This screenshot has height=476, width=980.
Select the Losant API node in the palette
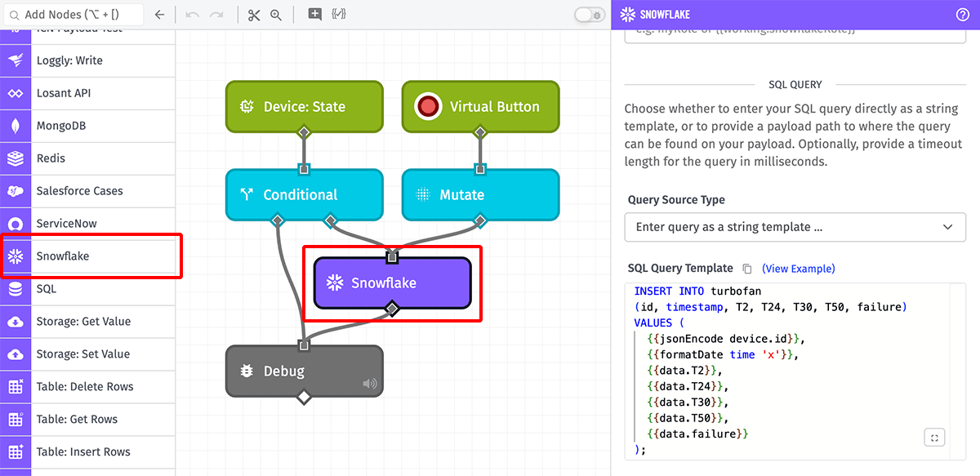pyautogui.click(x=87, y=93)
